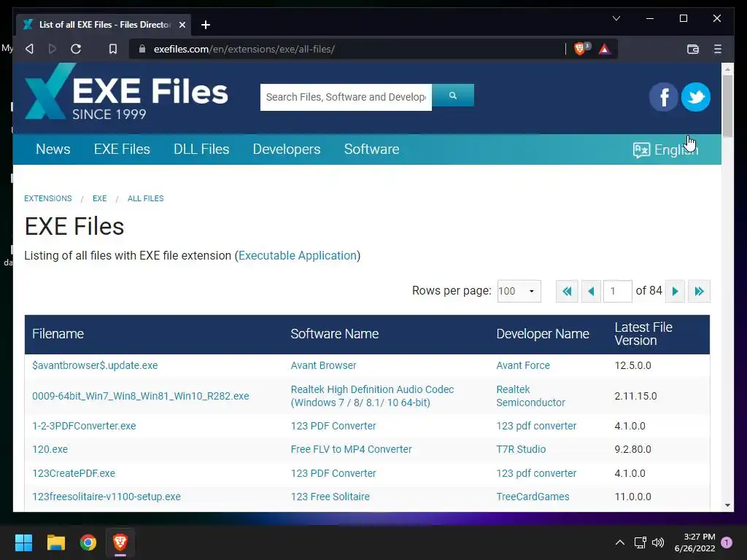Open Windows Start menu
Viewport: 747px width, 560px height.
pyautogui.click(x=23, y=542)
